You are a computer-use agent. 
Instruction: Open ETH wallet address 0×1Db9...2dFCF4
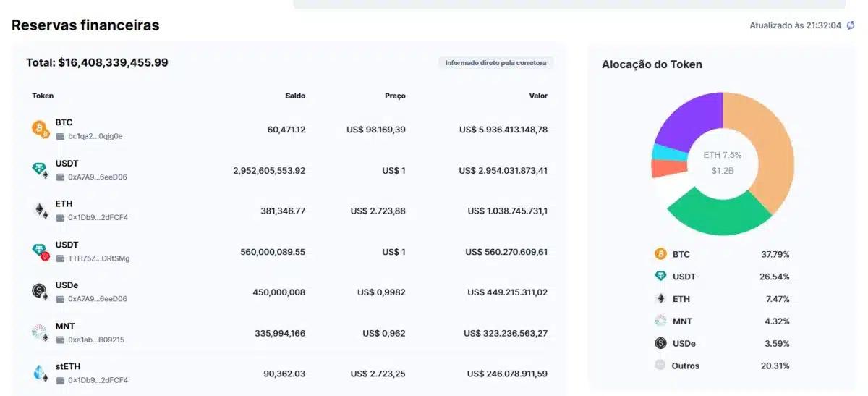coord(98,217)
